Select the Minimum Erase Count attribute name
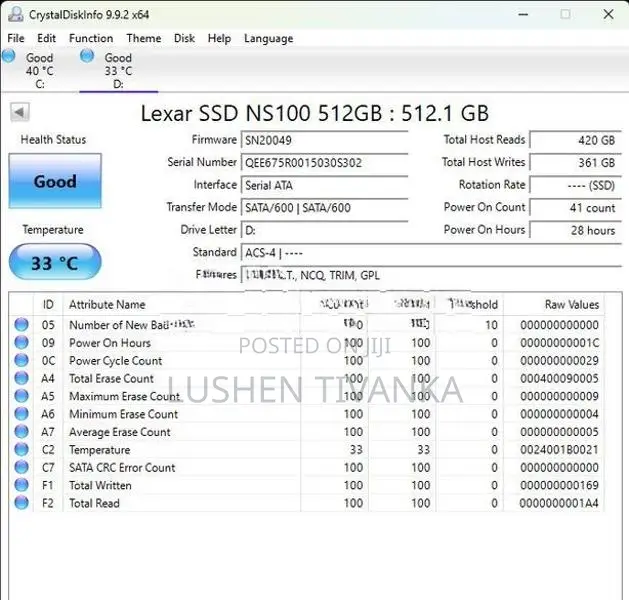 pyautogui.click(x=123, y=414)
